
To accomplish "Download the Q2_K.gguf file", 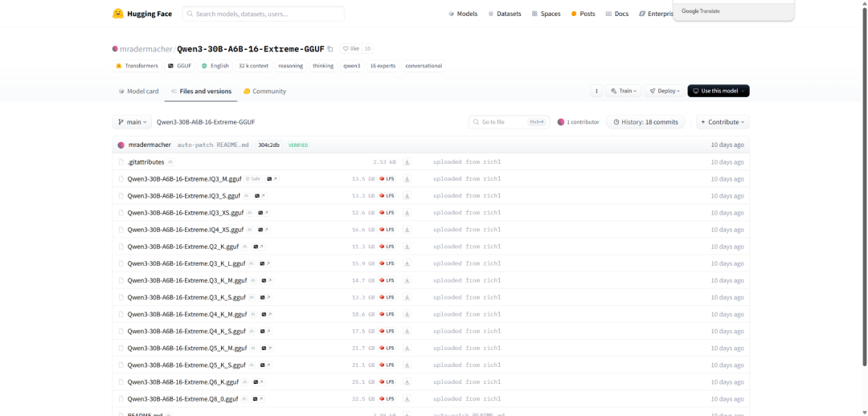I will tap(407, 247).
